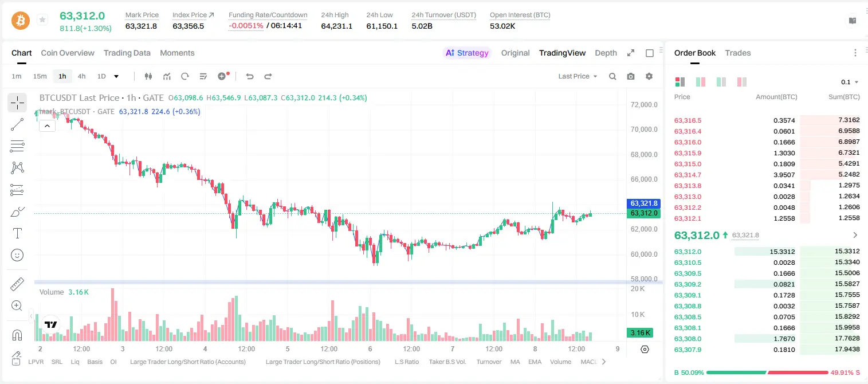868x384 pixels.
Task: Open the Last Price dropdown
Action: (578, 76)
